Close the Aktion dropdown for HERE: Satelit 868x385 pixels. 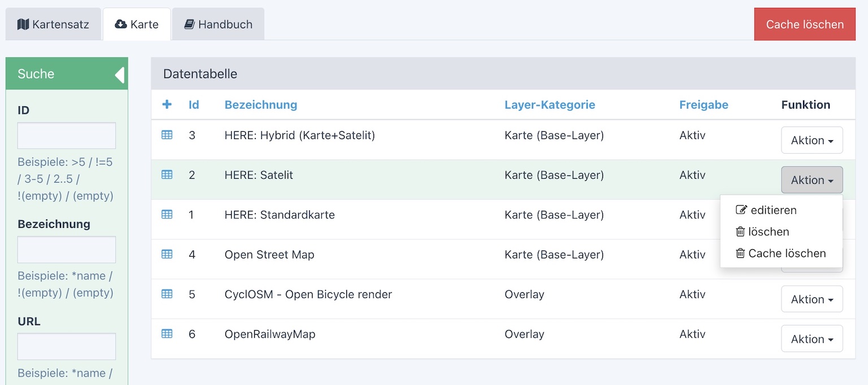pyautogui.click(x=812, y=180)
